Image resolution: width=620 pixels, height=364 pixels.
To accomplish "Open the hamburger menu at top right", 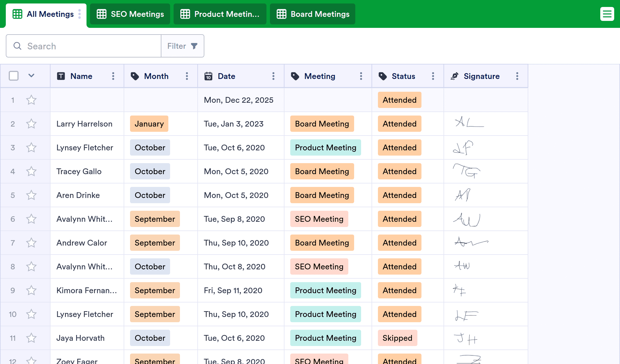I will coord(607,14).
